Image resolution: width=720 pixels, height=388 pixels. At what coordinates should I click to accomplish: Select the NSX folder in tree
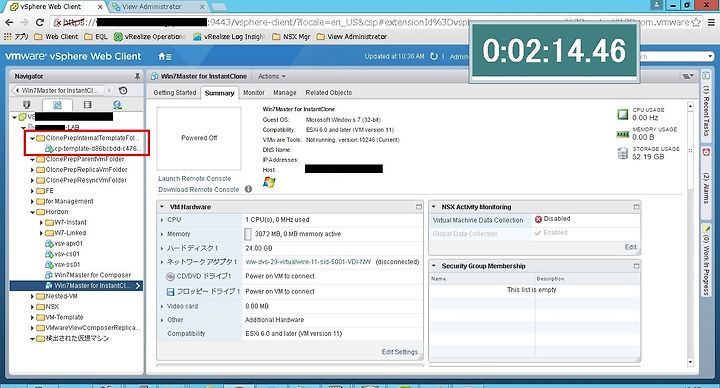[x=47, y=307]
